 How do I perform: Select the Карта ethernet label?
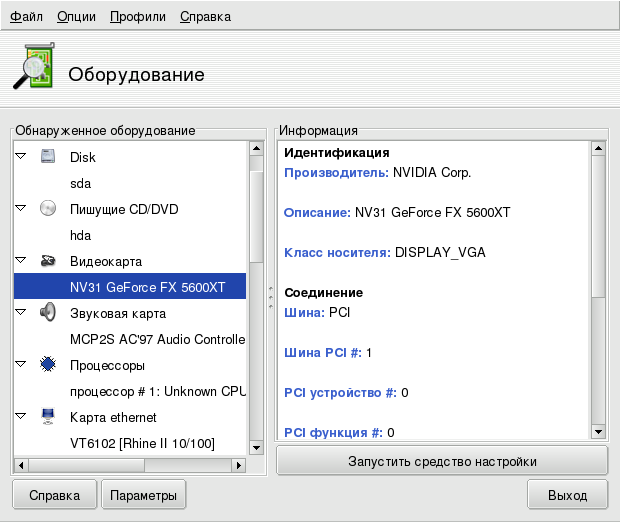click(113, 417)
